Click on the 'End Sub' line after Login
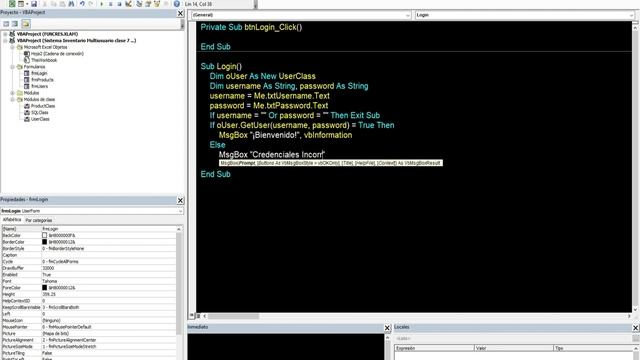This screenshot has width=640, height=360. (216, 174)
